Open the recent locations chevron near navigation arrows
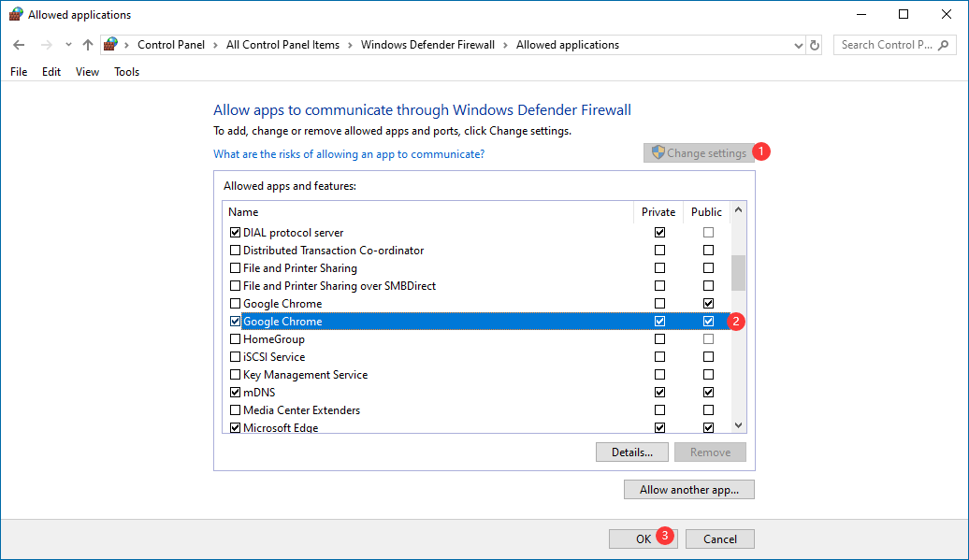The image size is (969, 560). click(66, 44)
